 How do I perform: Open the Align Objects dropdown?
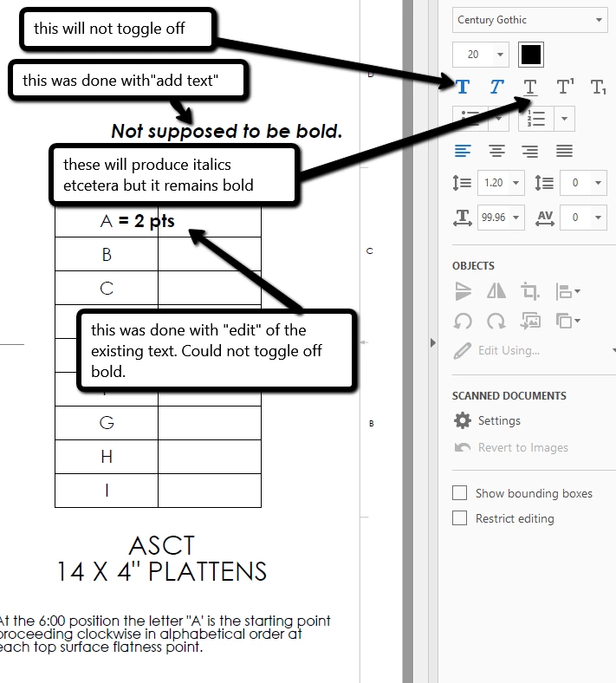tap(567, 291)
